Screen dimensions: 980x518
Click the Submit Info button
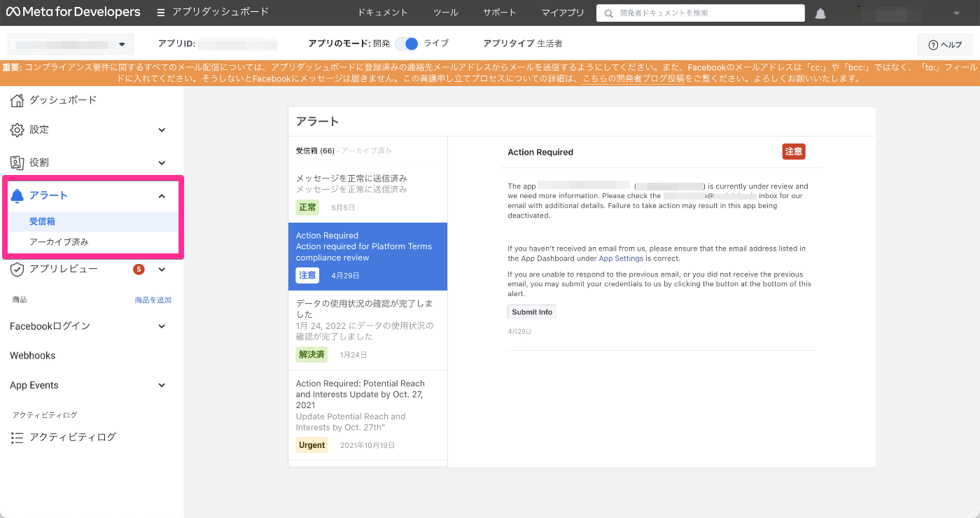[532, 312]
